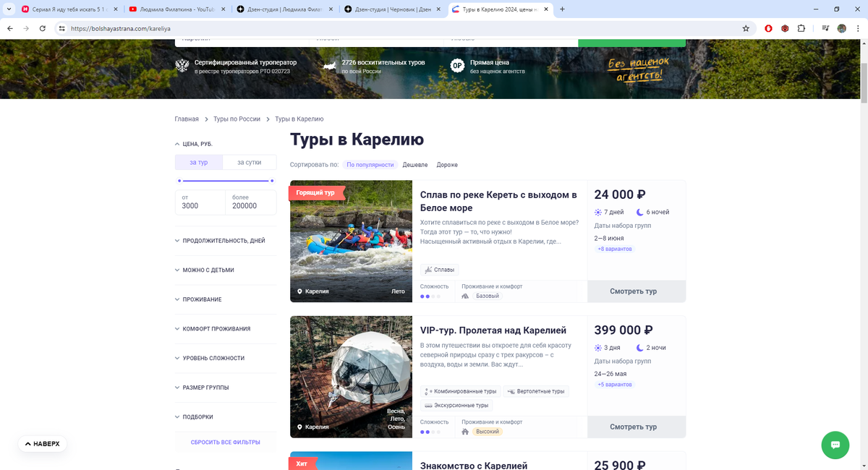Screen dimensions: 868x470
Task: Click the minimum price field 3000
Action: point(200,202)
